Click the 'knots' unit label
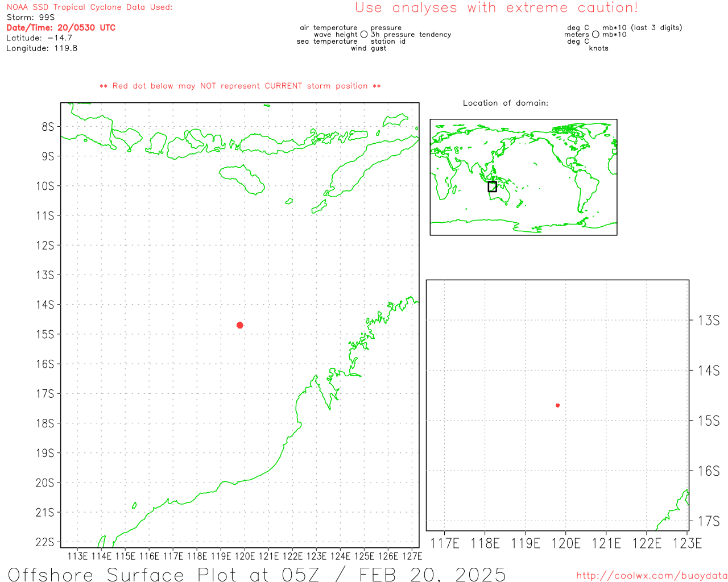This screenshot has width=728, height=582. tap(599, 48)
